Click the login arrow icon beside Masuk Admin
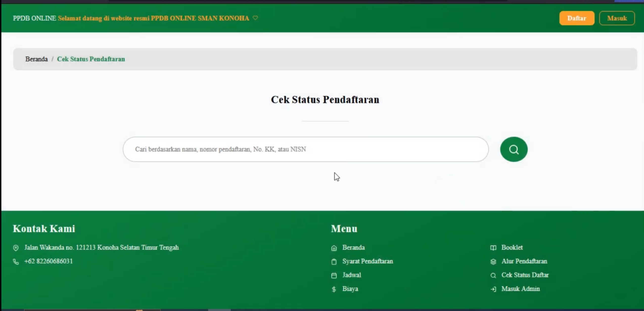Screen dimensions: 644x311 coord(493,289)
